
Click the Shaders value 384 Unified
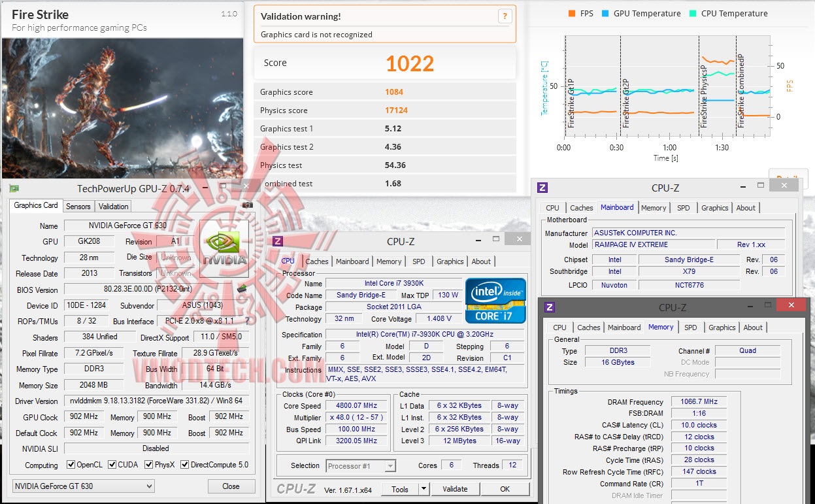[x=100, y=337]
